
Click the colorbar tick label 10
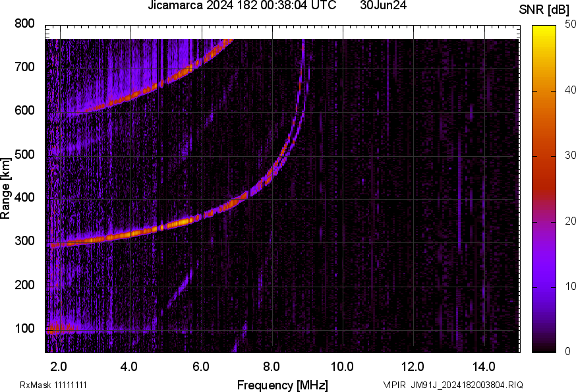coord(570,286)
